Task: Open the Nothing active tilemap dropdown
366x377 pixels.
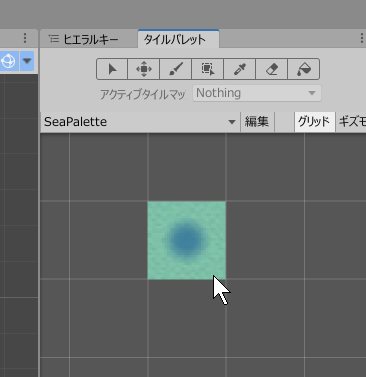Action: point(257,93)
